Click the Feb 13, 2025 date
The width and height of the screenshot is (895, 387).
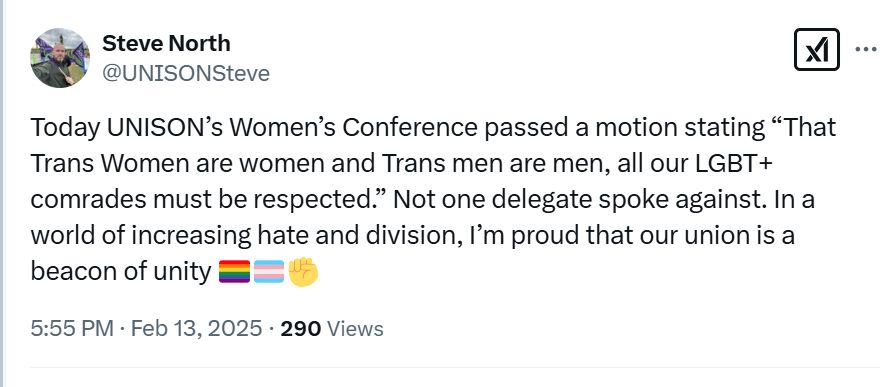point(196,329)
